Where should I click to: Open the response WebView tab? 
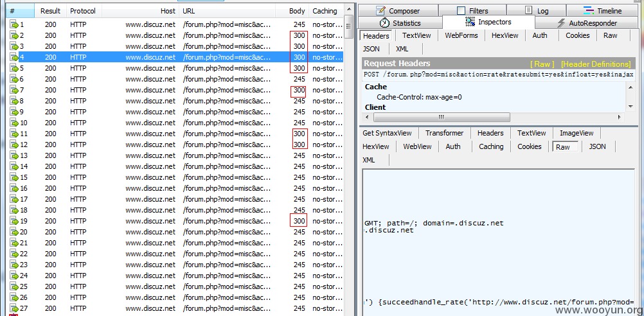pos(417,146)
